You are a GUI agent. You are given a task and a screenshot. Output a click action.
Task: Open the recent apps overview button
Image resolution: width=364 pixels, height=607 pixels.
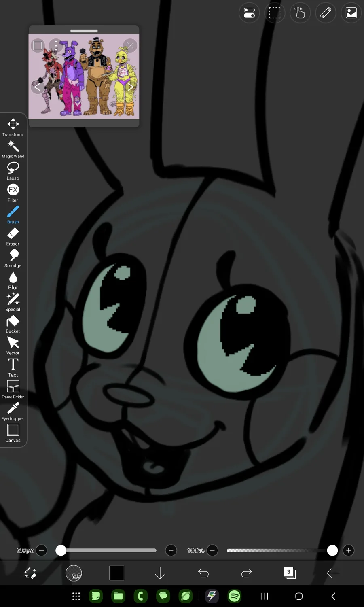coord(265,596)
